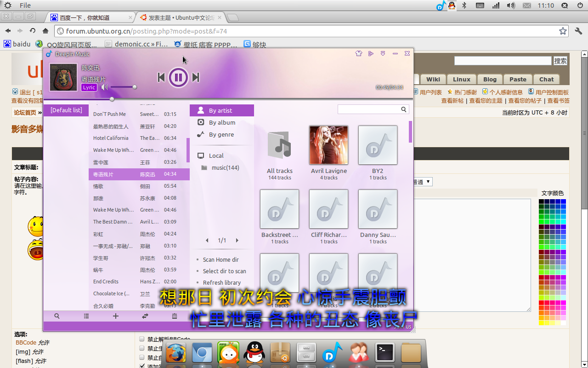Go to previous library page arrow
The height and width of the screenshot is (368, 588).
tap(207, 240)
